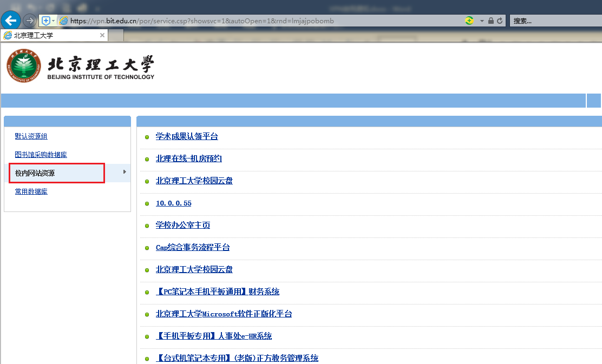Image resolution: width=602 pixels, height=364 pixels.
Task: Click the IE page icon in the address bar
Action: tap(64, 21)
